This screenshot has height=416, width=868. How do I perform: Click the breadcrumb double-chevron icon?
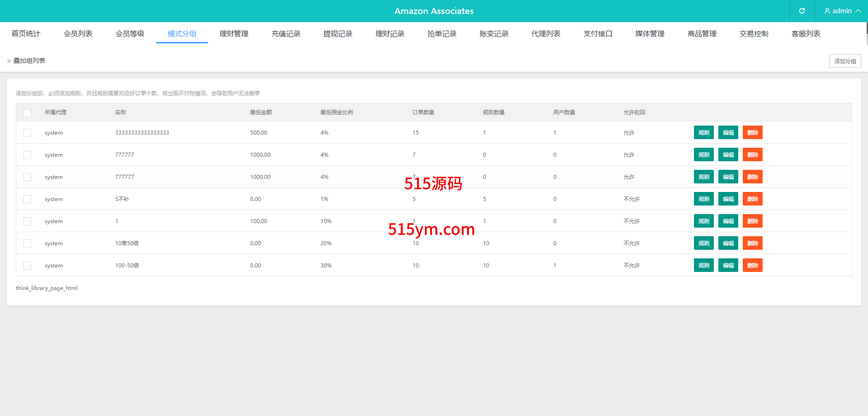(9, 61)
